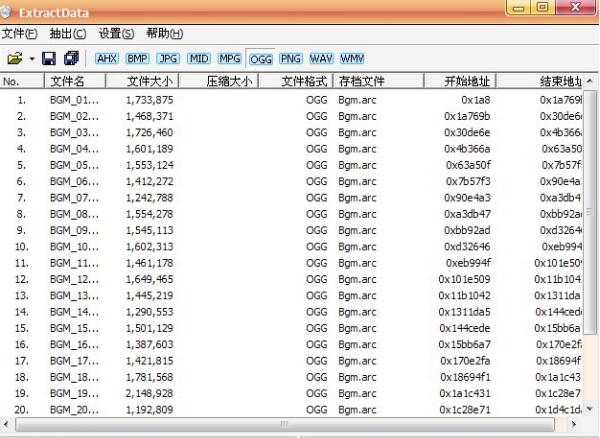Open archive with the folder icon

pyautogui.click(x=15, y=59)
